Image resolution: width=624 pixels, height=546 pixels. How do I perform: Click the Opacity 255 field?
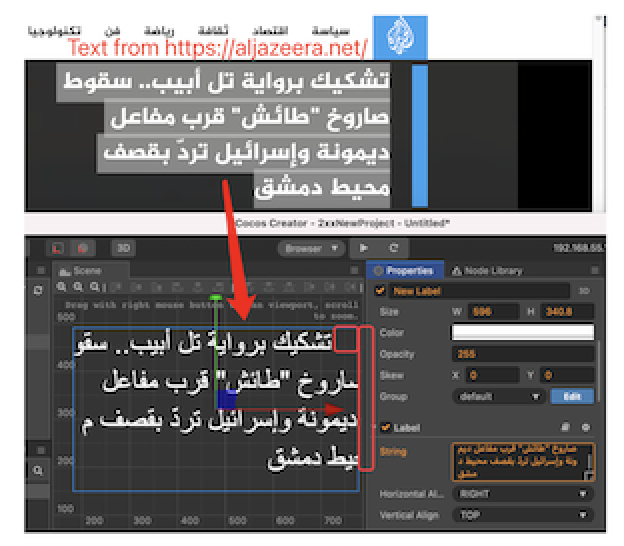523,354
